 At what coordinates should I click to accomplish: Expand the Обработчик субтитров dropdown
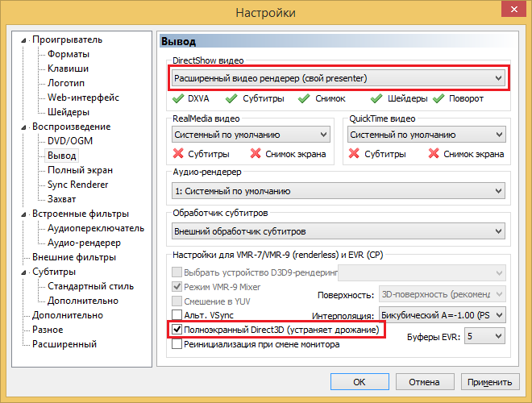(339, 231)
